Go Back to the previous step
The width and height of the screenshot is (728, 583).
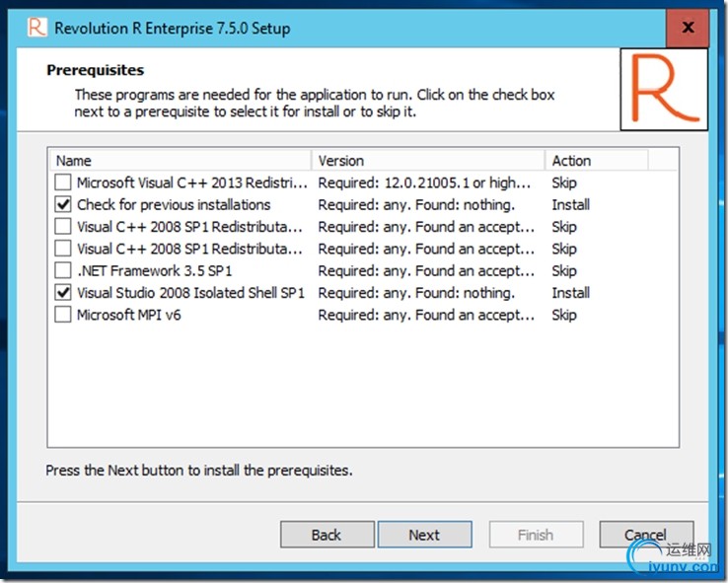pyautogui.click(x=327, y=535)
